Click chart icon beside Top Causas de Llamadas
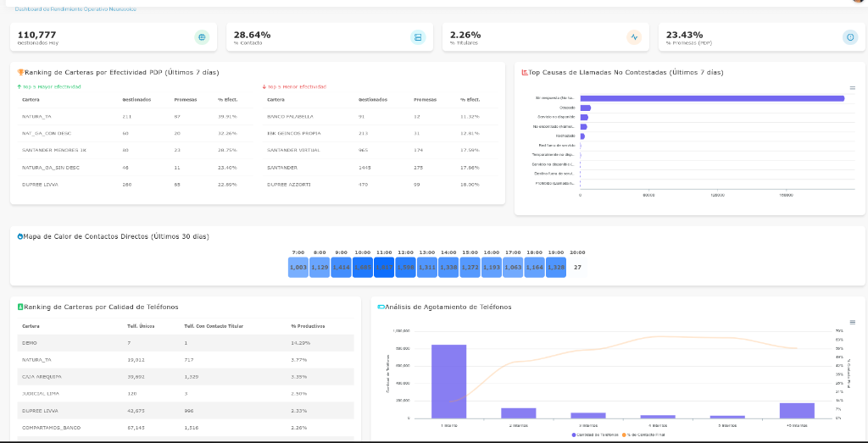 tap(525, 73)
